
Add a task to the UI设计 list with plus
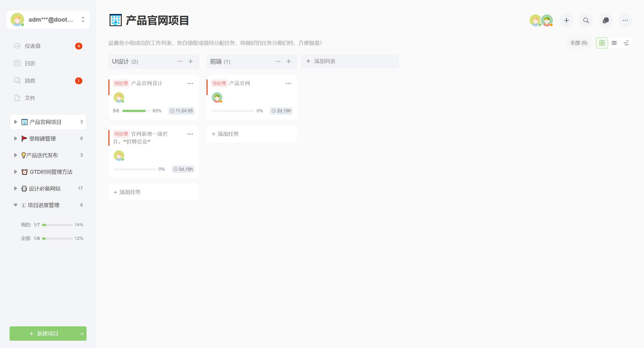point(190,61)
